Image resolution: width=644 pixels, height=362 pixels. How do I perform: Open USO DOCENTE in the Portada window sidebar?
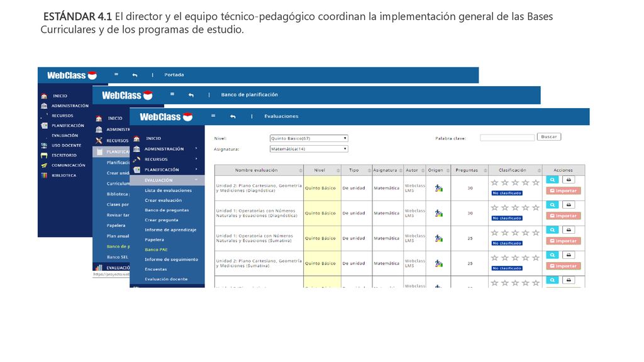(66, 145)
